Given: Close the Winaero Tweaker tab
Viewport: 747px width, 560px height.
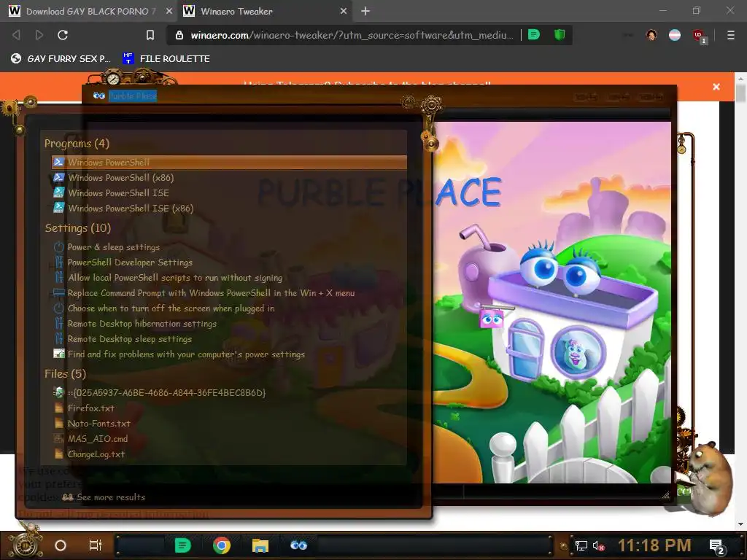Looking at the screenshot, I should pyautogui.click(x=344, y=11).
